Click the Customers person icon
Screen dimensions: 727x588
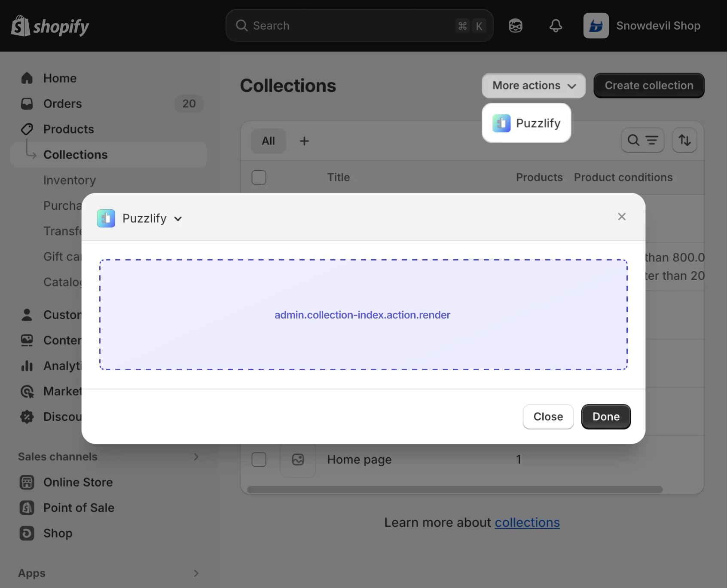coord(27,315)
